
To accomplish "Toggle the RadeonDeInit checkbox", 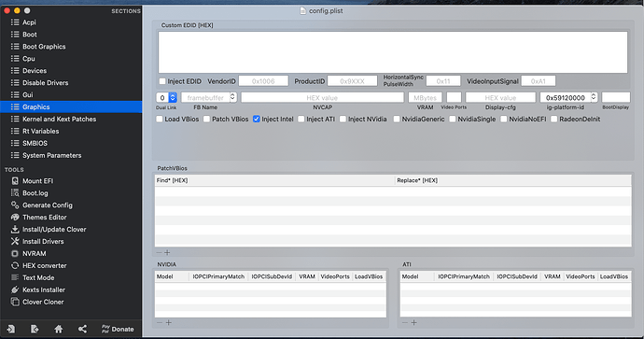I will coord(554,120).
